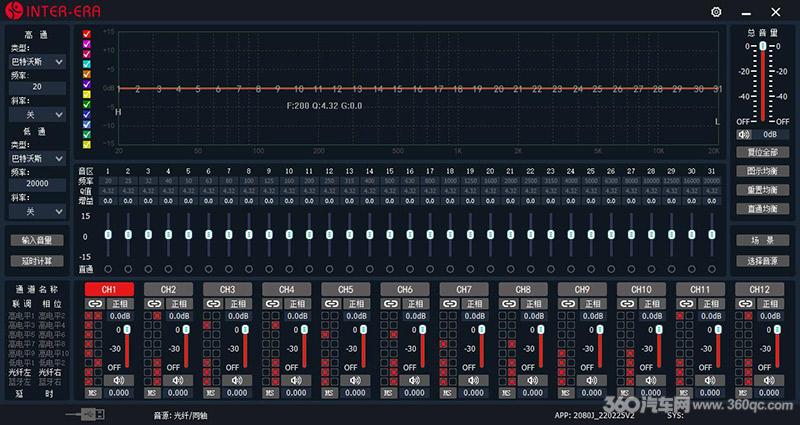Enable 直通 bypass for band 31
The image size is (800, 425).
(711, 269)
